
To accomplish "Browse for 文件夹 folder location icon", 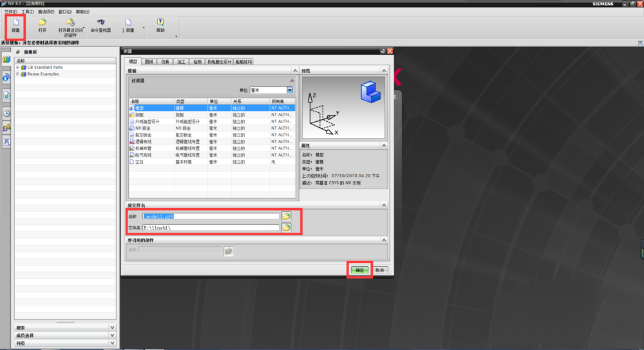I will 286,228.
